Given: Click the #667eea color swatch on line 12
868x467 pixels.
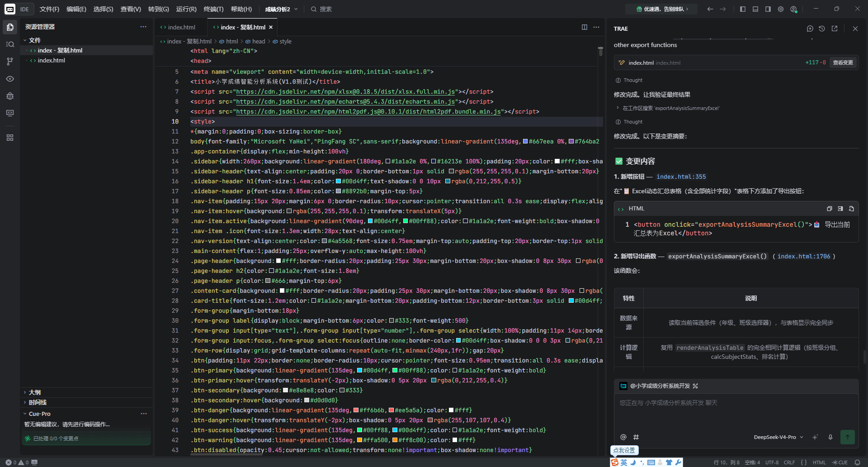Looking at the screenshot, I should [525, 141].
